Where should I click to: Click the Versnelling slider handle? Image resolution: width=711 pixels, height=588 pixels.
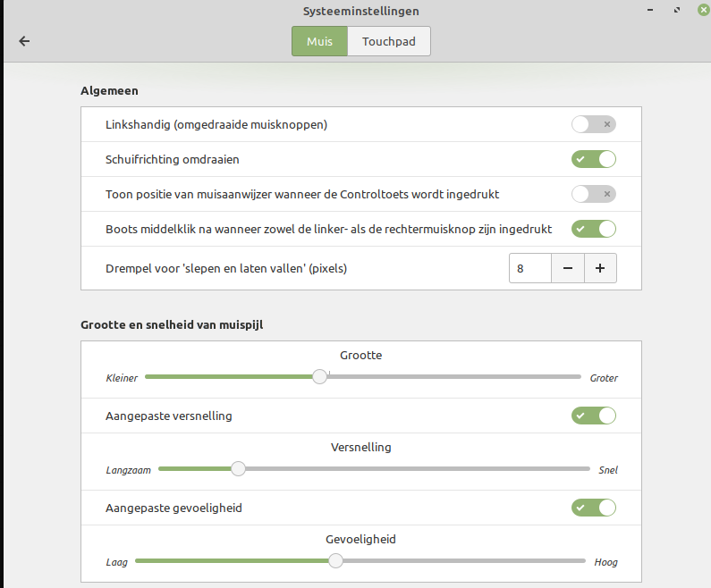238,468
